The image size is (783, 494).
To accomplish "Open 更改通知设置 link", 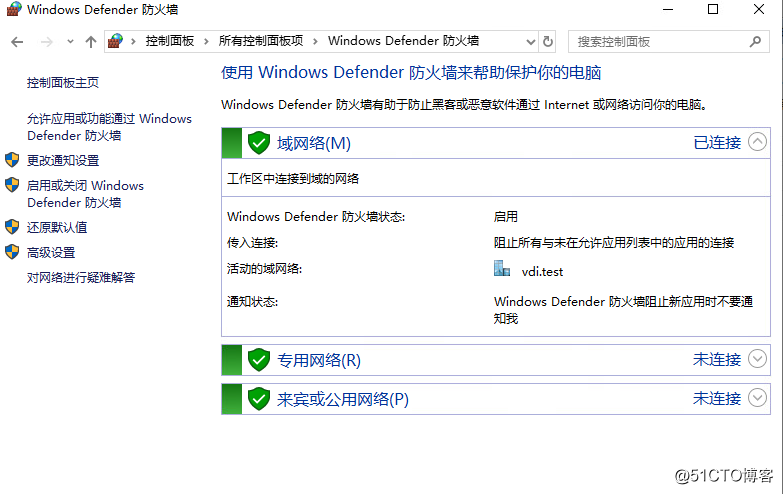I will coord(63,160).
